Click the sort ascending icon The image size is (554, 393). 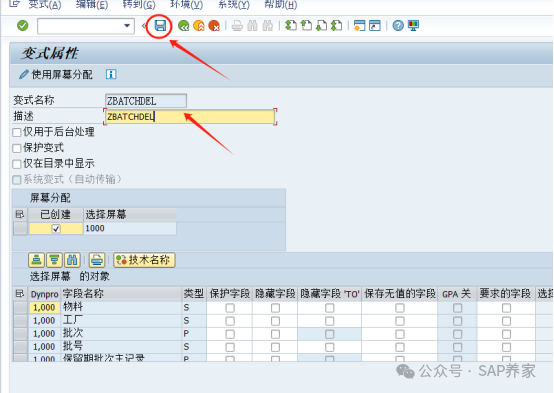click(x=36, y=260)
